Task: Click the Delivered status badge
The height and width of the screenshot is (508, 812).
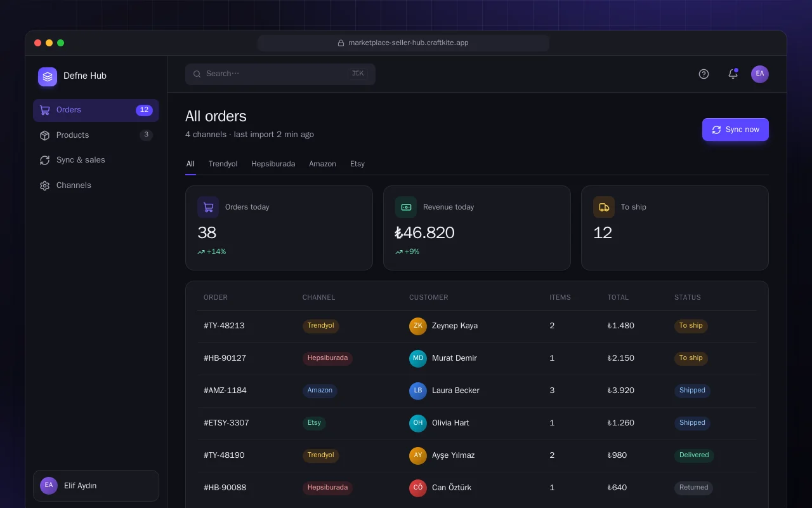Action: tap(694, 455)
